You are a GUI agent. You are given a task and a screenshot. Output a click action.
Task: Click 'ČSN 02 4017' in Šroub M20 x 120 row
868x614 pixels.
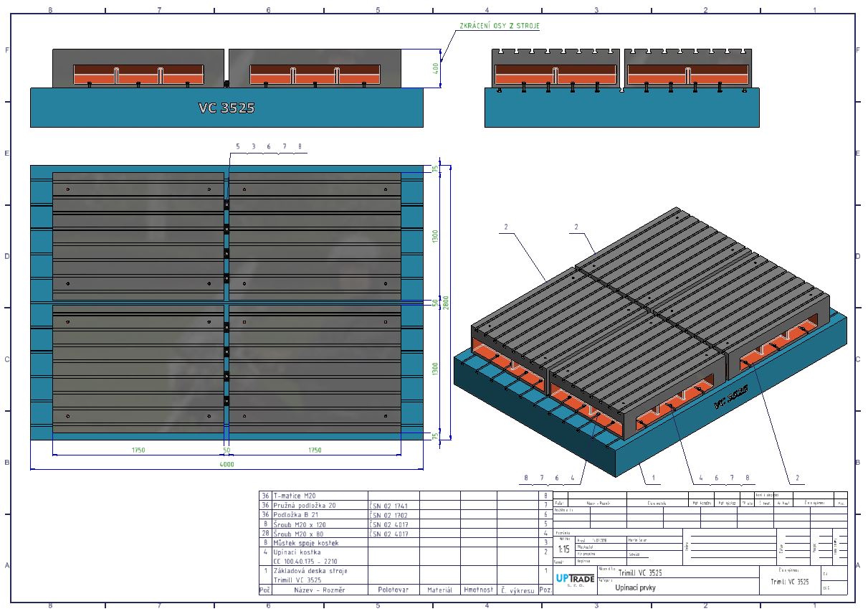coord(388,524)
